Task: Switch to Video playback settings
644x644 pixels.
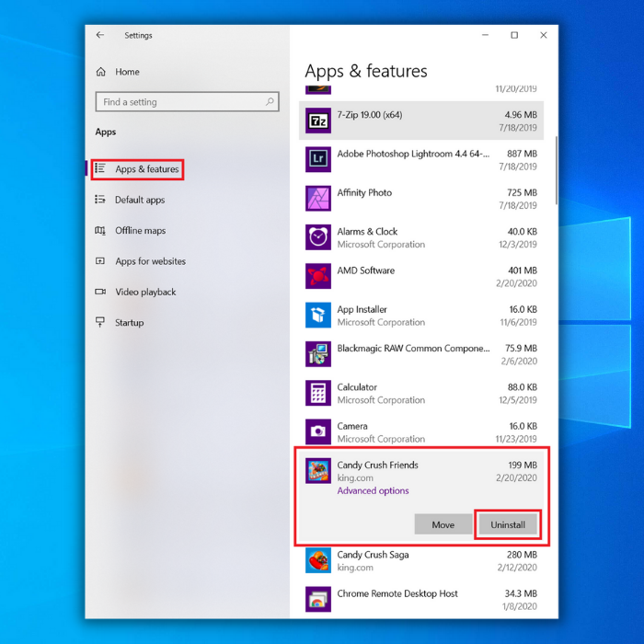Action: (145, 292)
